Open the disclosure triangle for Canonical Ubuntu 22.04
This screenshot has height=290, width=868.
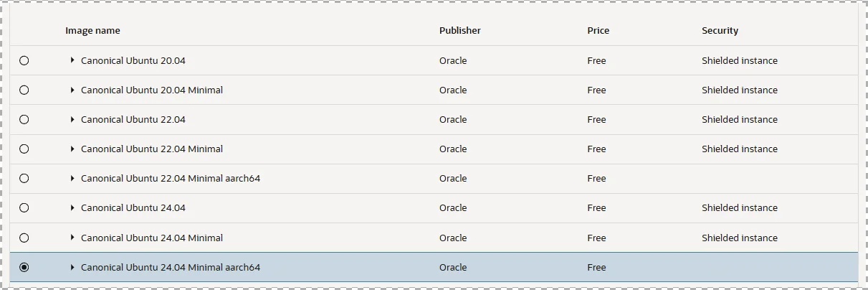point(72,119)
